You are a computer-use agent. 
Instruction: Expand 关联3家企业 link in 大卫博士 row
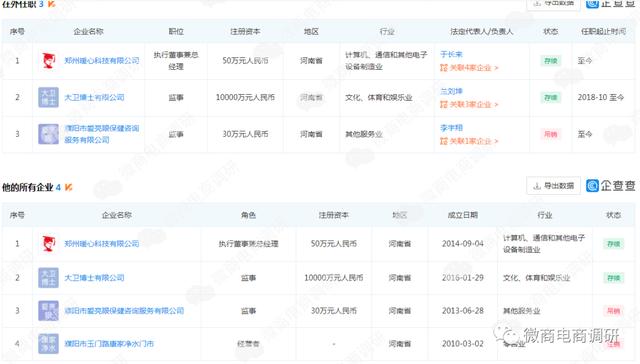click(469, 104)
